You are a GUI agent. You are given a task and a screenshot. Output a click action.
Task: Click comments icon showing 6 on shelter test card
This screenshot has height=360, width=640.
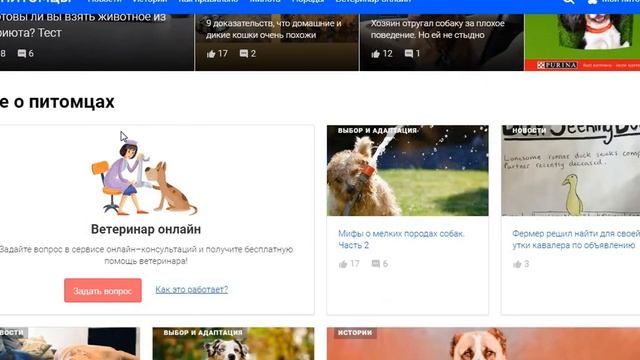click(x=22, y=53)
